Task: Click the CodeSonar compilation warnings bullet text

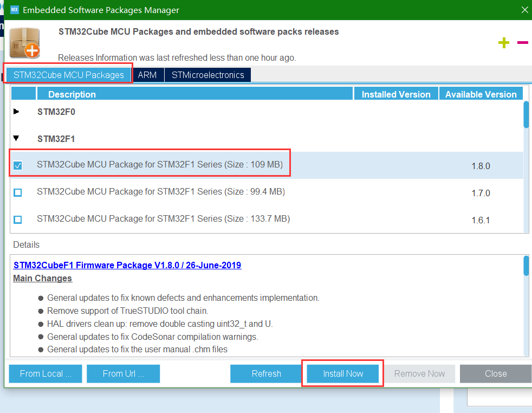Action: (153, 337)
